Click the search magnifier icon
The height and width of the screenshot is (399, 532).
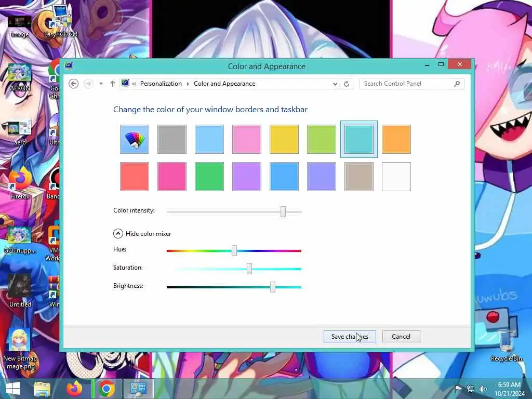click(x=457, y=84)
